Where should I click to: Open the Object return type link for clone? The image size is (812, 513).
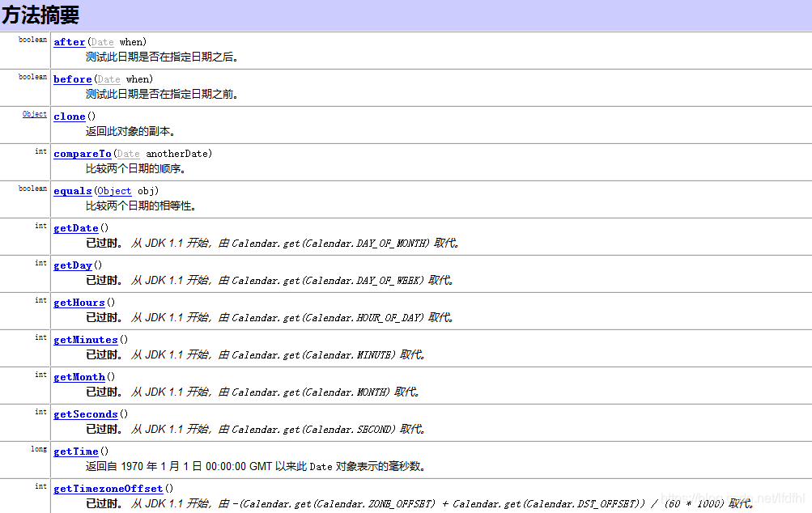click(x=34, y=113)
